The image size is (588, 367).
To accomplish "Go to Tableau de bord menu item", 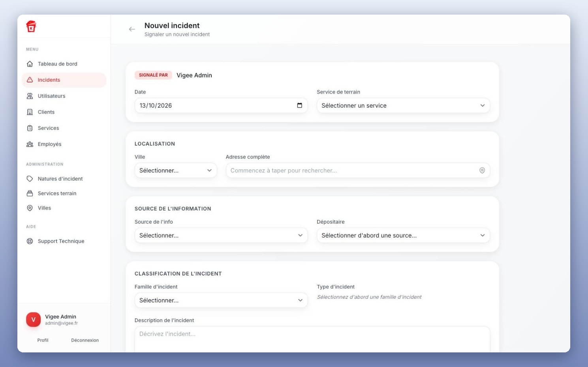I will point(64,64).
